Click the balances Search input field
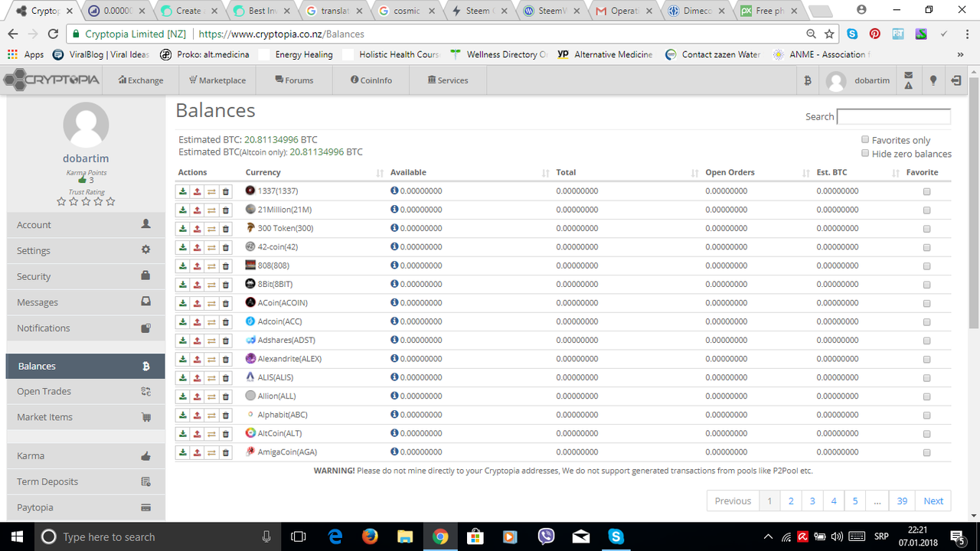The height and width of the screenshot is (551, 980). pos(893,116)
